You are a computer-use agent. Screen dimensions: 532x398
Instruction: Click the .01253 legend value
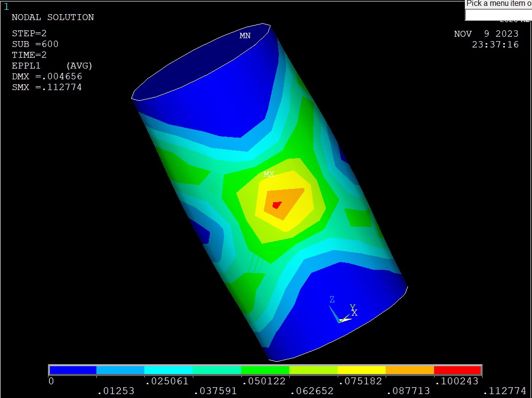click(116, 391)
